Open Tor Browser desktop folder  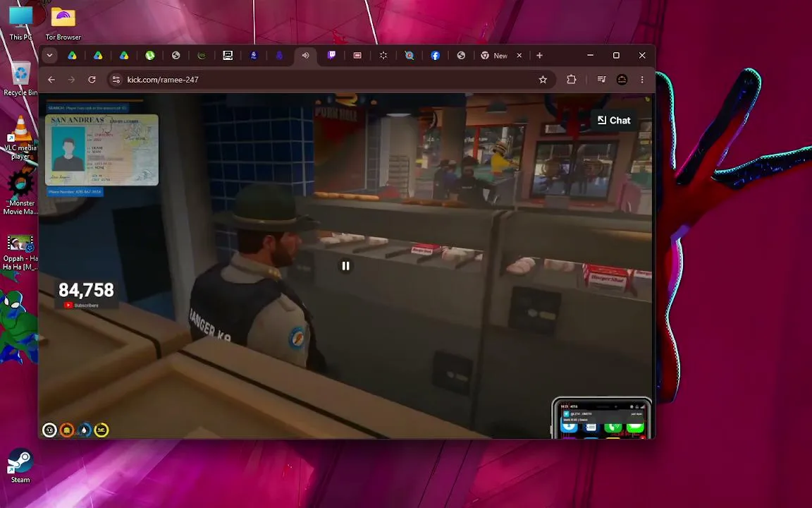(x=63, y=23)
